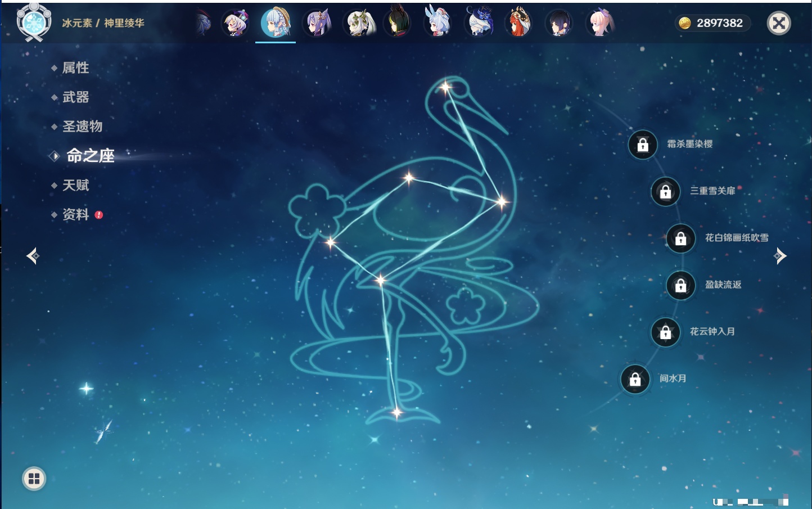Select the avatar wearing a purple talisman hat
The width and height of the screenshot is (812, 509).
coord(235,23)
